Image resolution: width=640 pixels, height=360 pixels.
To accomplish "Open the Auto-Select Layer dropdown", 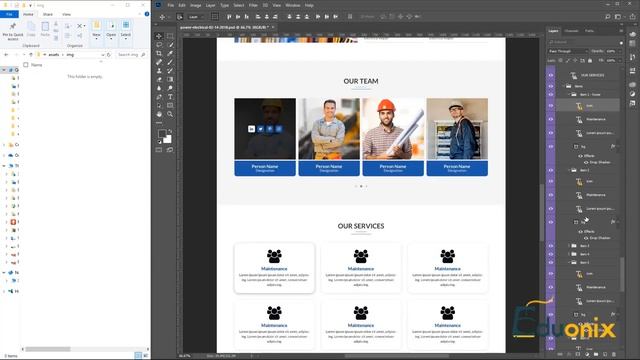I will tap(196, 17).
